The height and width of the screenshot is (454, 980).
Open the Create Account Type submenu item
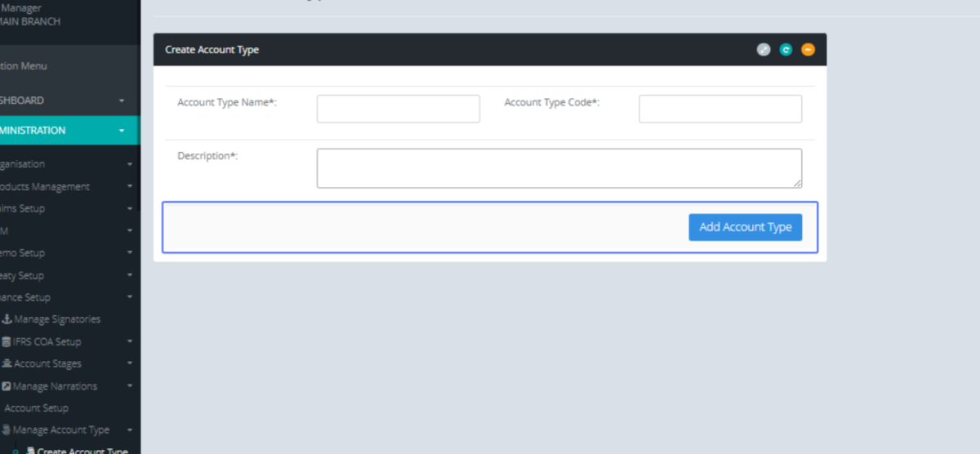[82, 450]
